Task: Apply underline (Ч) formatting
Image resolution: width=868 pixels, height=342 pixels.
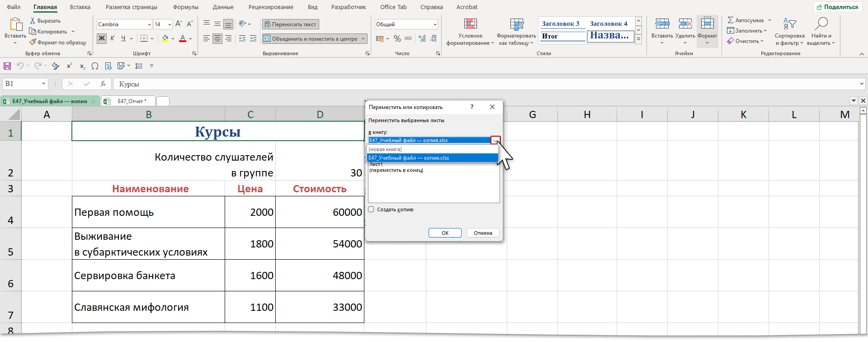Action: [x=123, y=38]
